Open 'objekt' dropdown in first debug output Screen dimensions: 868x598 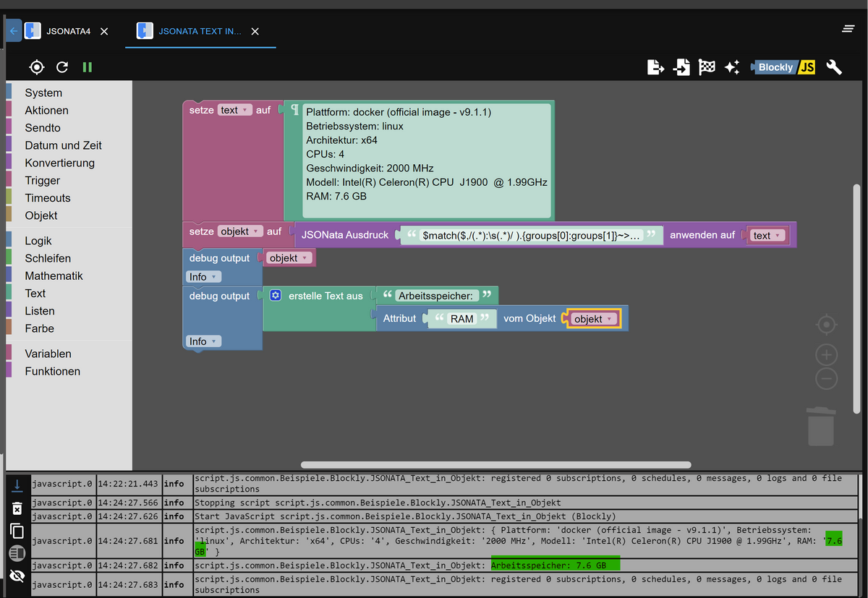pos(288,257)
